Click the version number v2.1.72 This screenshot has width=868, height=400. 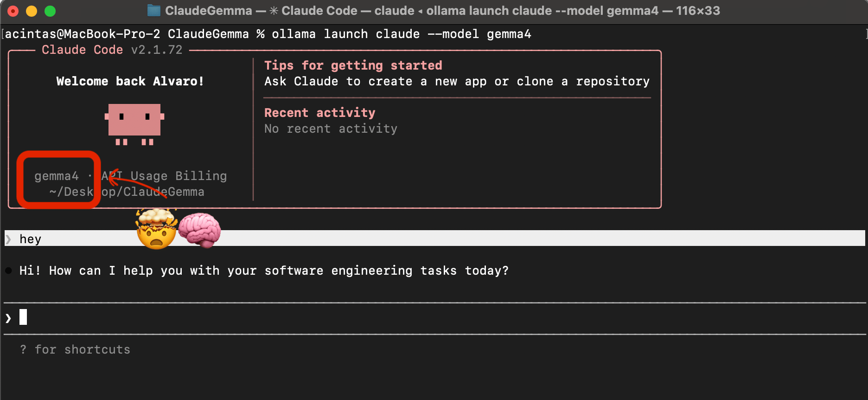[x=157, y=50]
